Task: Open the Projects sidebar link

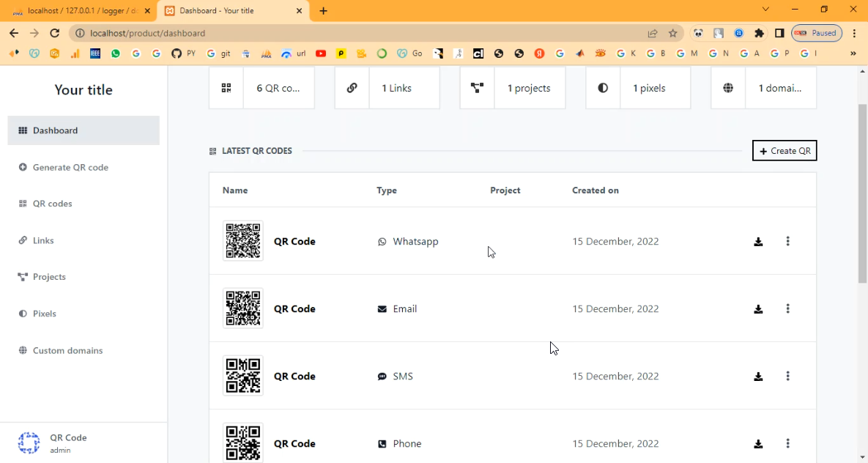Action: pos(49,277)
